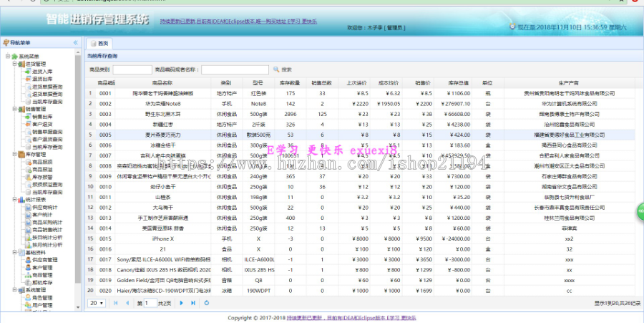Click the sidebar scrollbar down arrow
The width and height of the screenshot is (644, 323).
[78, 307]
